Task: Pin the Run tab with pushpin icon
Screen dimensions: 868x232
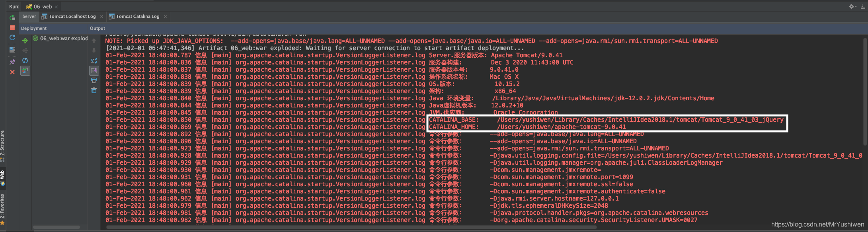Action: 12,62
